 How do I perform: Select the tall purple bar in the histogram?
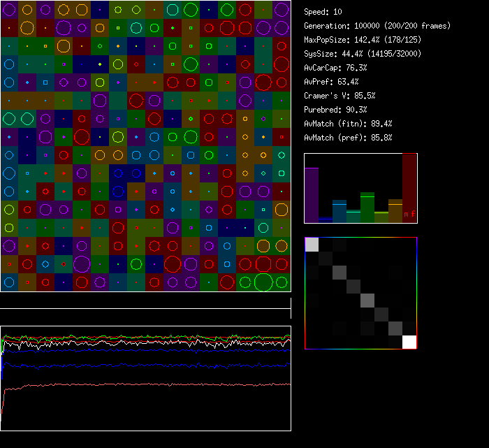click(x=312, y=195)
